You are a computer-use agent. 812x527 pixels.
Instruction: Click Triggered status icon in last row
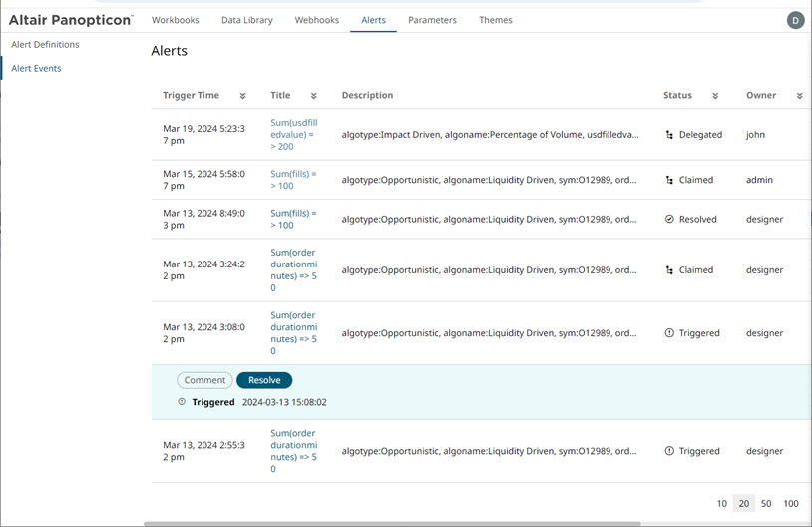point(669,451)
